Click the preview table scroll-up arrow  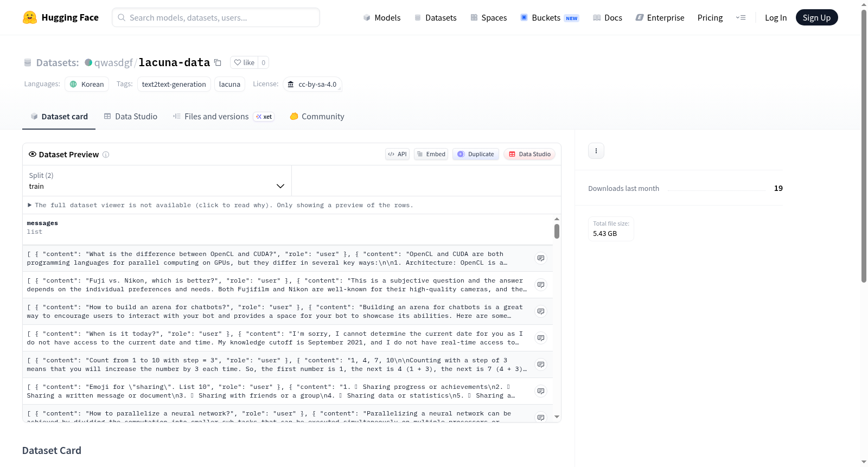coord(557,219)
